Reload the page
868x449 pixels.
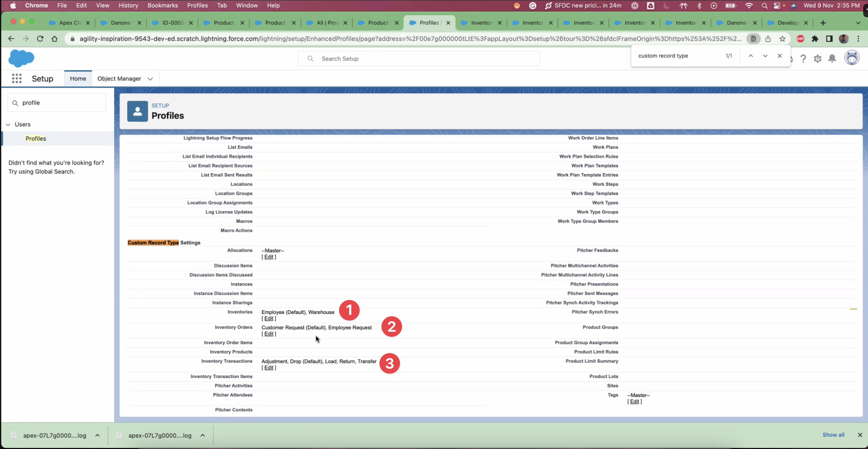[x=40, y=39]
